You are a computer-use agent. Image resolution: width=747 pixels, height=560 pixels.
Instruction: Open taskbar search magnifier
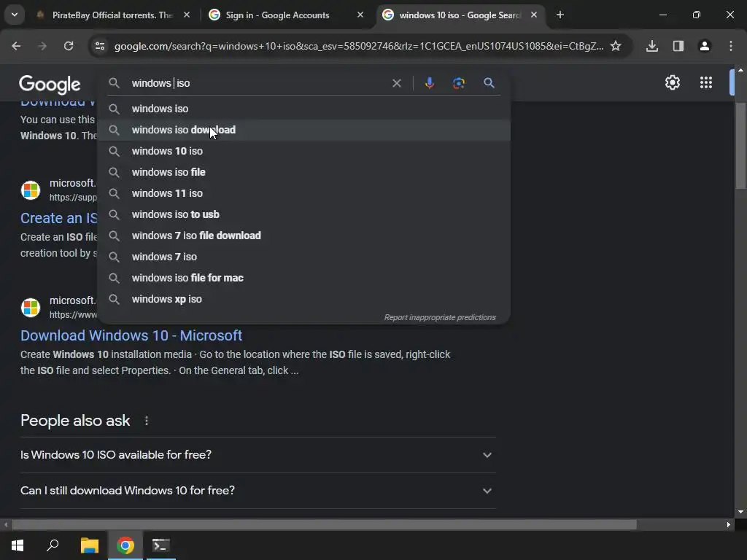pyautogui.click(x=53, y=545)
